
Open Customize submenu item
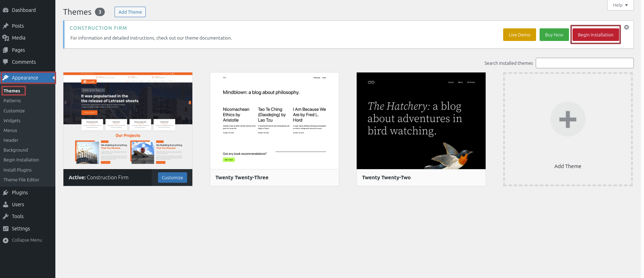click(x=14, y=111)
